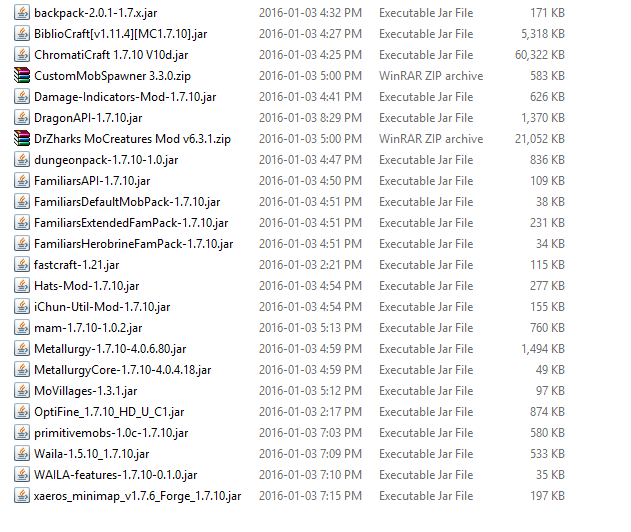Select the WinRAR icon for CustomMobSpawner 3.3.0.zip

(22, 76)
